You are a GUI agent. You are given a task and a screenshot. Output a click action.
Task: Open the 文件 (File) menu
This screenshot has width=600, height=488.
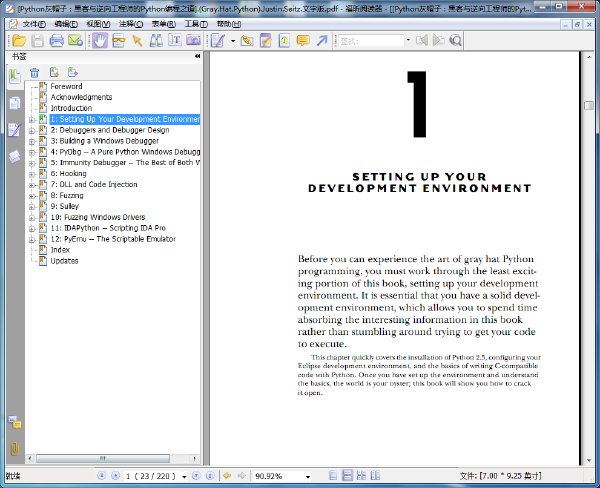click(34, 24)
